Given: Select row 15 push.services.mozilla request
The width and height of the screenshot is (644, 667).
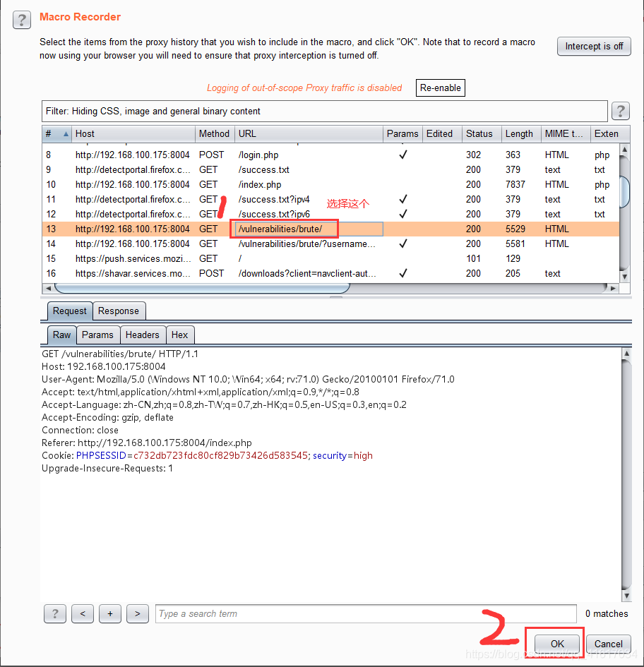Looking at the screenshot, I should pyautogui.click(x=330, y=258).
